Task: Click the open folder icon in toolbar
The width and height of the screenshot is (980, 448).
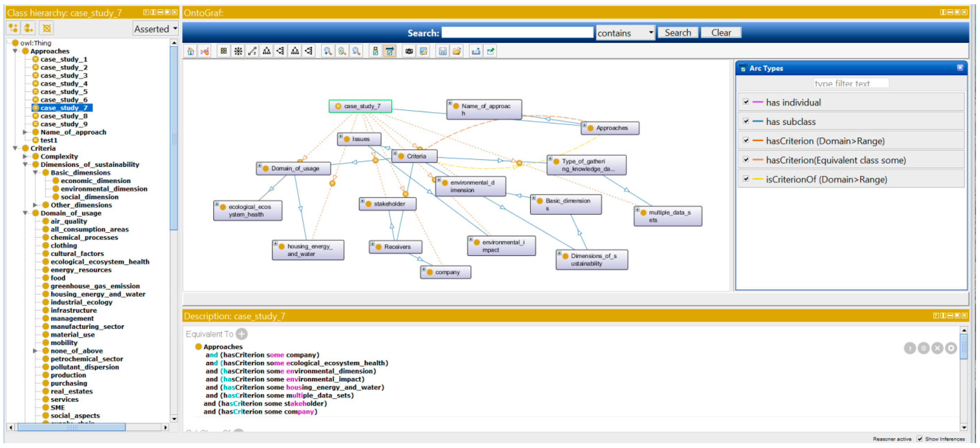Action: 457,51
